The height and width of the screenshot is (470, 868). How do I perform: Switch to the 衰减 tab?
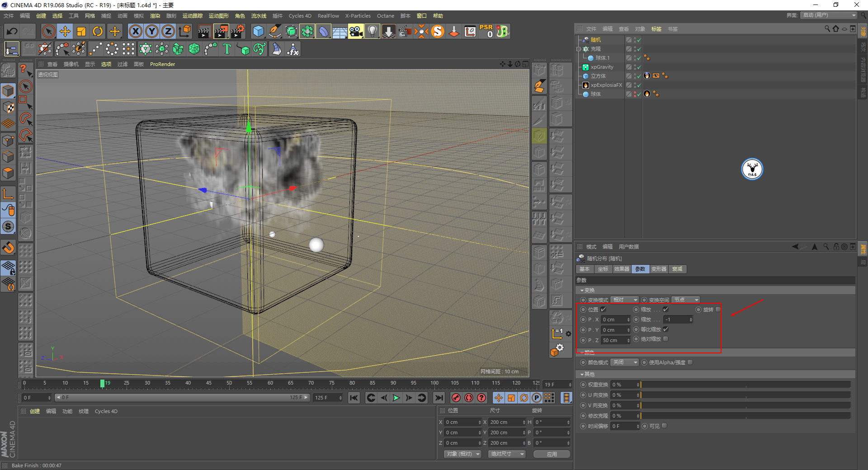click(677, 269)
